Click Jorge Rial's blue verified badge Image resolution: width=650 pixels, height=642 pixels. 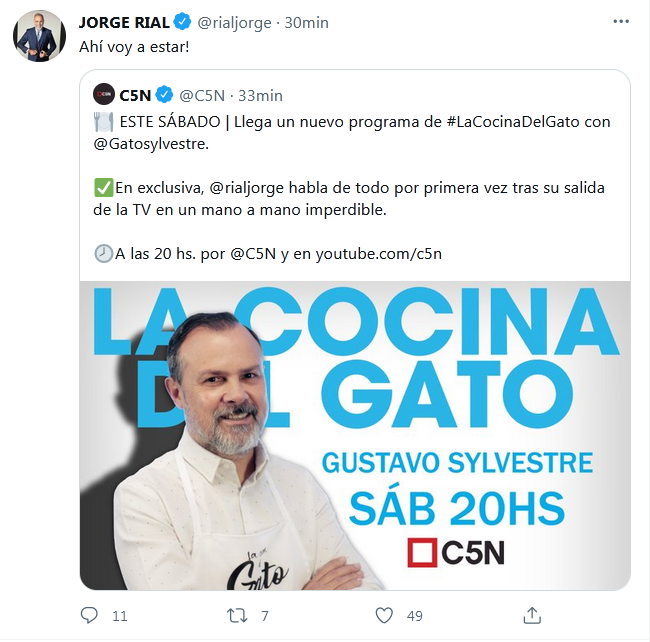182,22
